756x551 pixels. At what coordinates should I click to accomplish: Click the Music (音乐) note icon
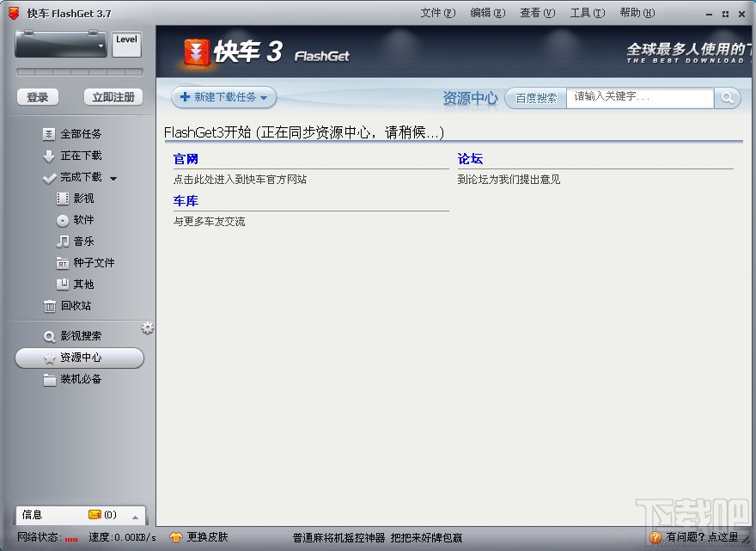tap(63, 242)
